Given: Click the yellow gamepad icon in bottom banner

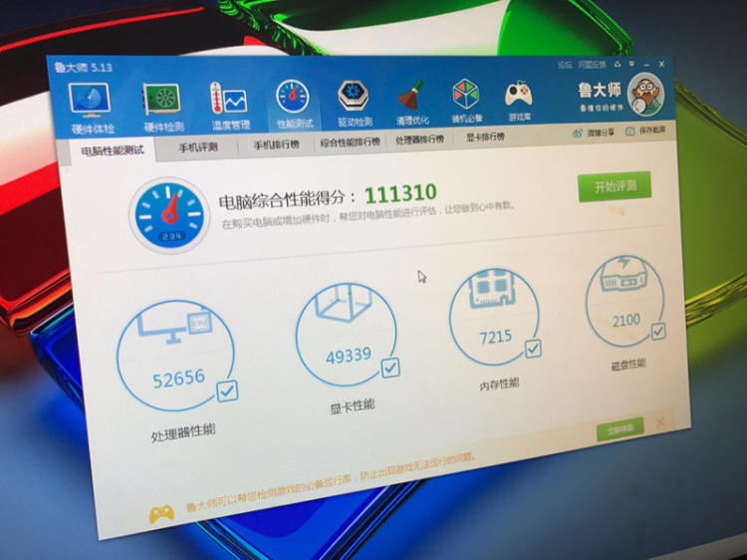Looking at the screenshot, I should point(162,514).
